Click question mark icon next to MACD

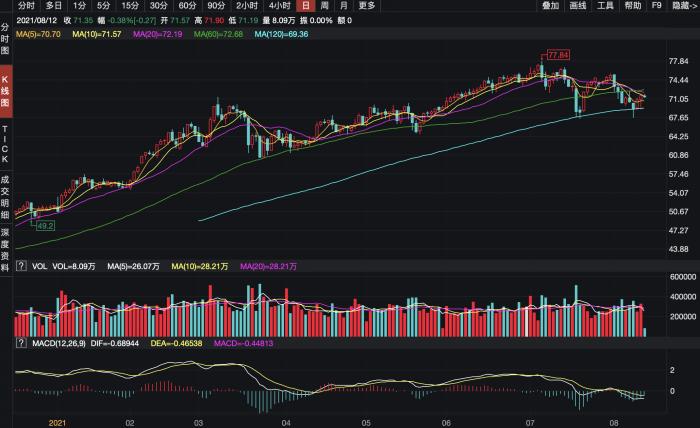click(x=21, y=343)
